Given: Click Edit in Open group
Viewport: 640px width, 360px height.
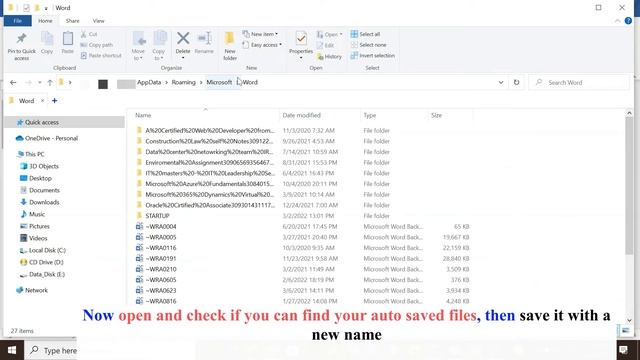Looking at the screenshot, I should coord(325,45).
